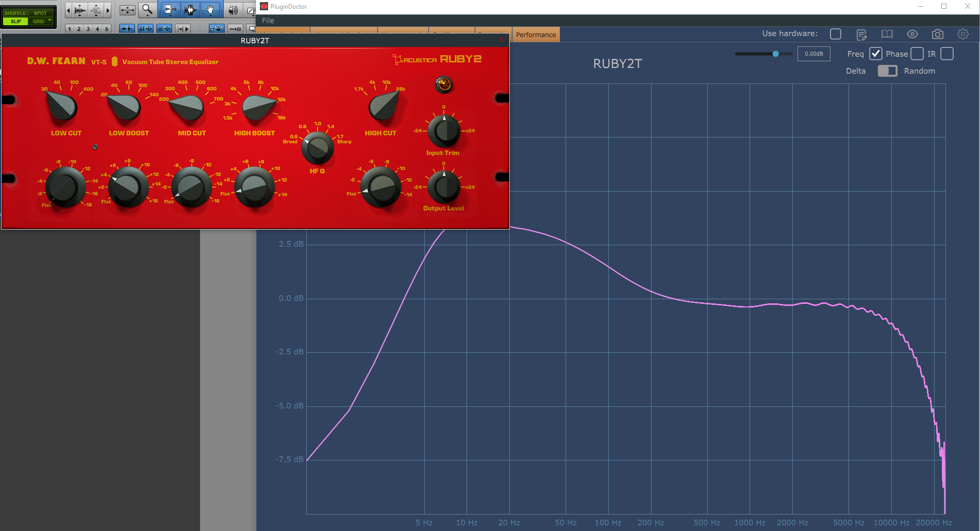The height and width of the screenshot is (531, 980).
Task: Click the HIGH BOOST frequency selector knob
Action: point(259,107)
